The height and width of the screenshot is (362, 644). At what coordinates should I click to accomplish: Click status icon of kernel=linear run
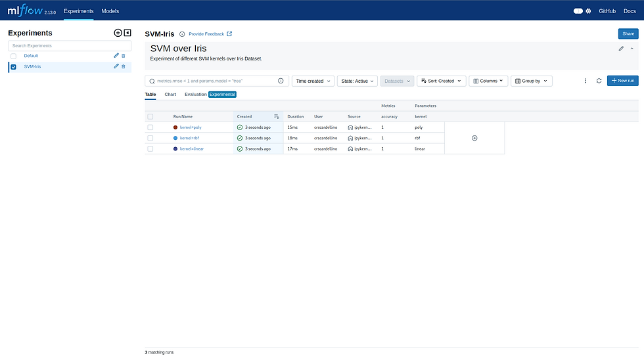240,148
